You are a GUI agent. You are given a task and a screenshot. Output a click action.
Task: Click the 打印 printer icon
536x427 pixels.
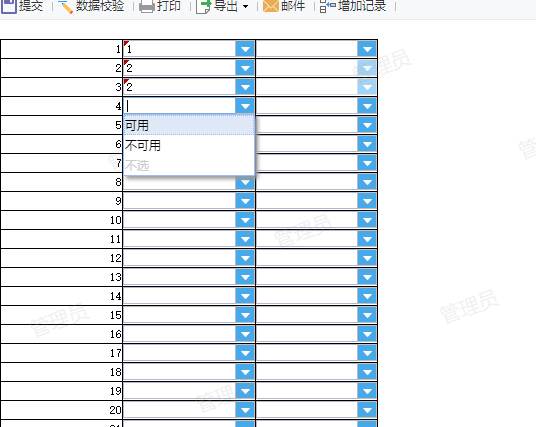coord(147,6)
